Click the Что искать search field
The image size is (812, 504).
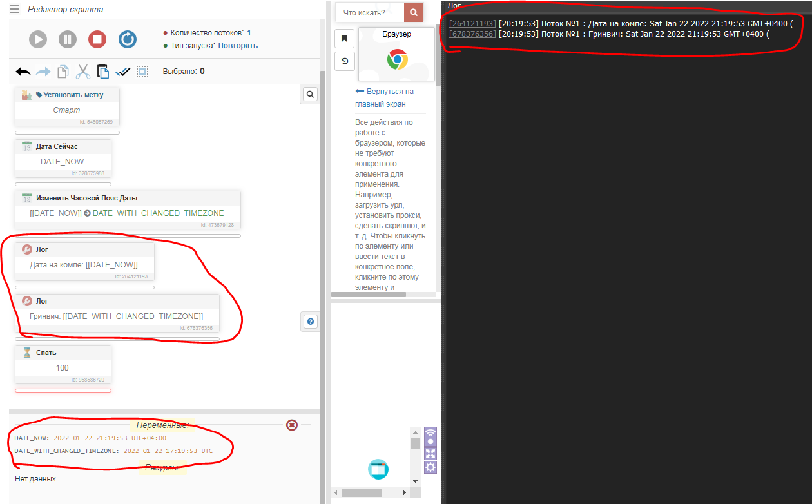pos(370,12)
